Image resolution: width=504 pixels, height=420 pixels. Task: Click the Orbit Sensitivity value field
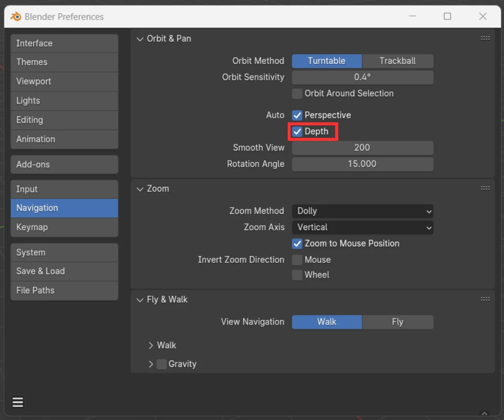coord(363,78)
